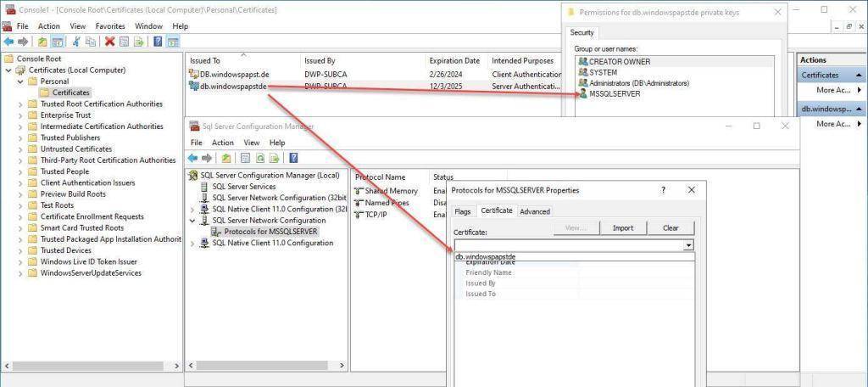Open the Security tab in Permissions dialog
Viewport: 868px width, 387px height.
pos(581,33)
